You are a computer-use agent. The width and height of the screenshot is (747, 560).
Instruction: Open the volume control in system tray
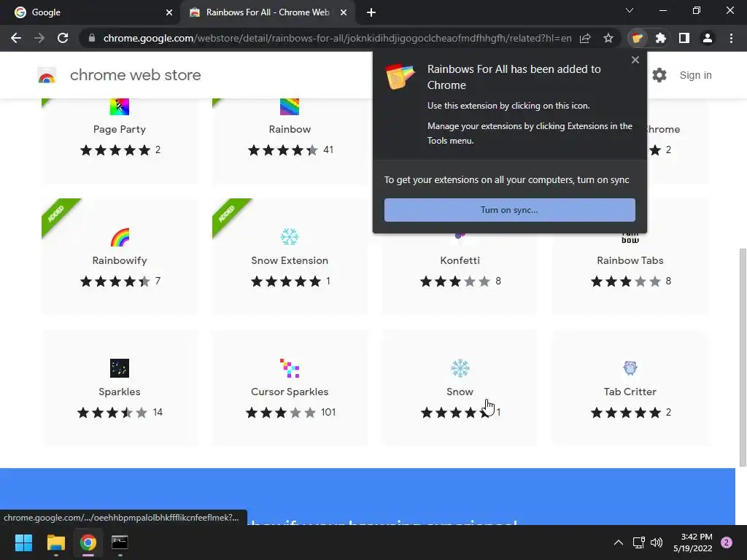pos(657,542)
